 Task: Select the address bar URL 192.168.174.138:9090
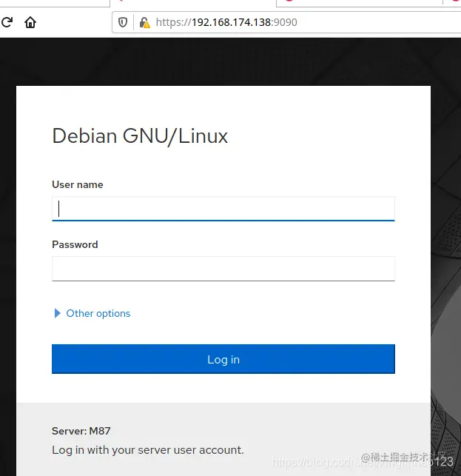(x=226, y=22)
